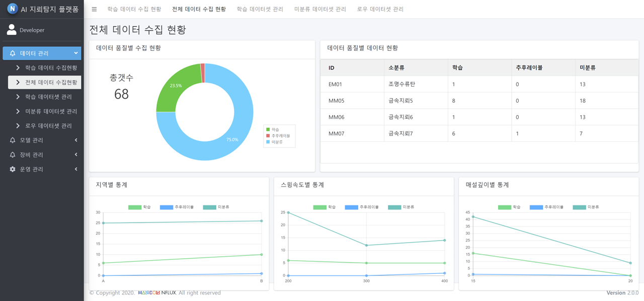This screenshot has height=301, width=644.
Task: Open 미분류 데이터셋 관리 in sidebar
Action: (x=44, y=111)
